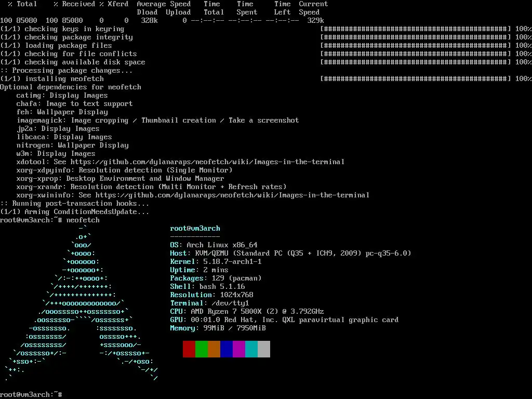Screen dimensions: 532x399
Task: Click the magenta color block
Action: pos(239,349)
